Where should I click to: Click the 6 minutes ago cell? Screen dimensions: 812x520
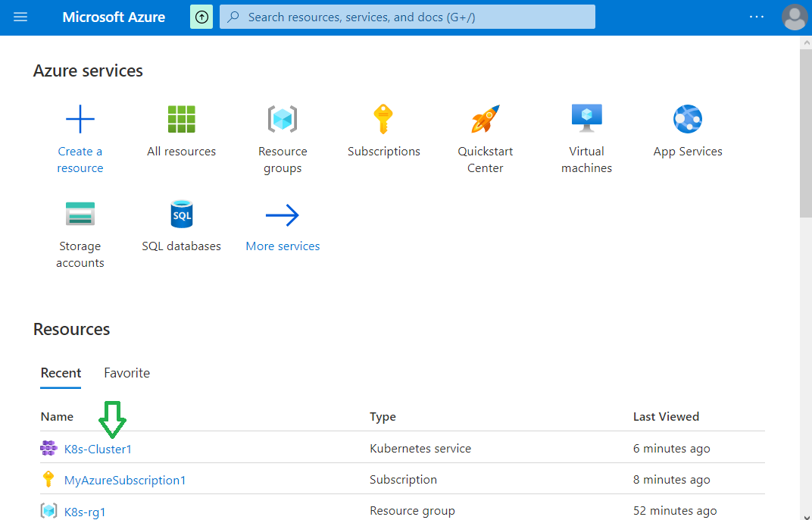click(x=672, y=449)
